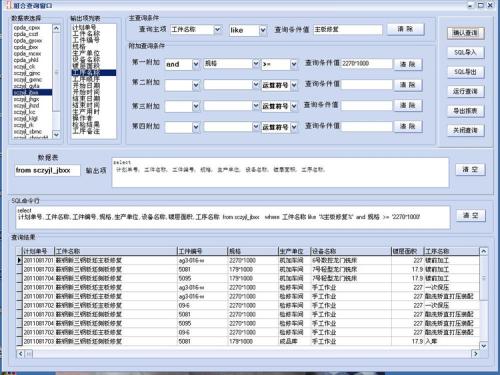Select the highlighted sczyjl_jbxx table entry
The width and height of the screenshot is (500, 375).
(x=32, y=92)
